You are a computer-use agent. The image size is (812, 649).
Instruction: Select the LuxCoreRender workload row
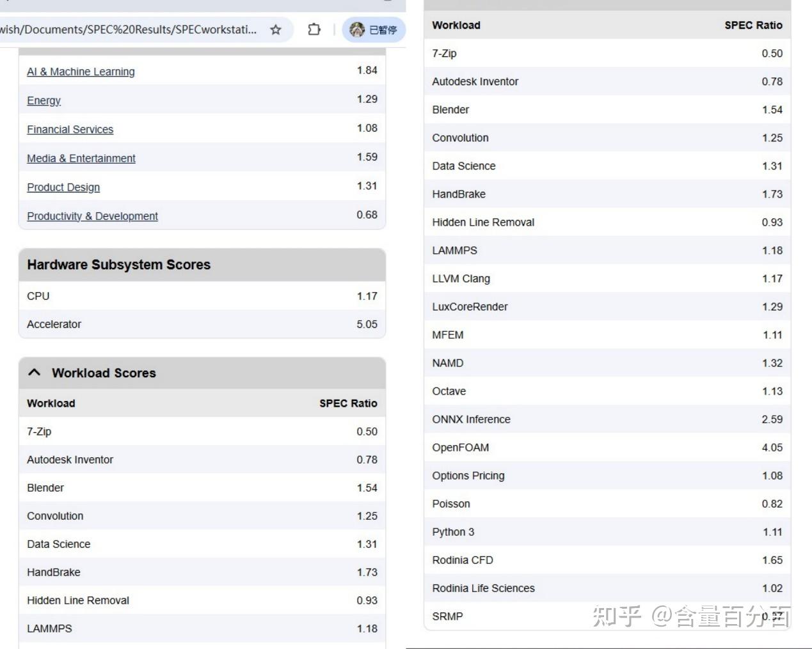[x=607, y=307]
